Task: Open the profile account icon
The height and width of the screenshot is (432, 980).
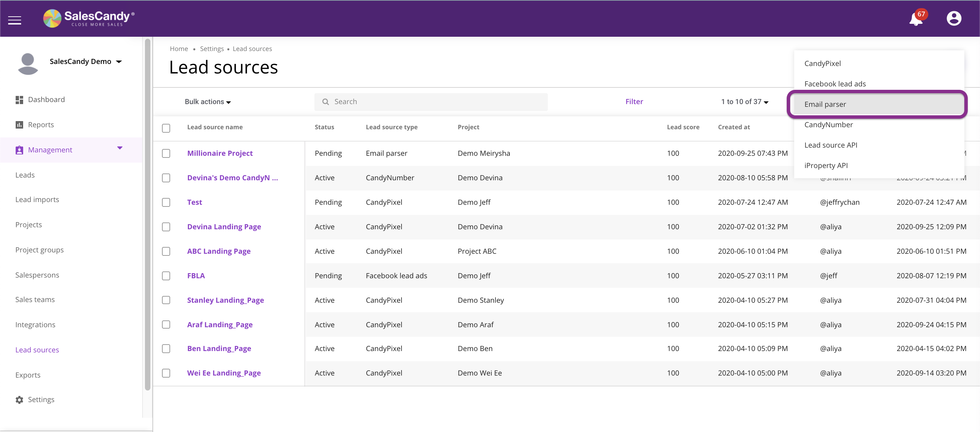Action: click(x=954, y=18)
